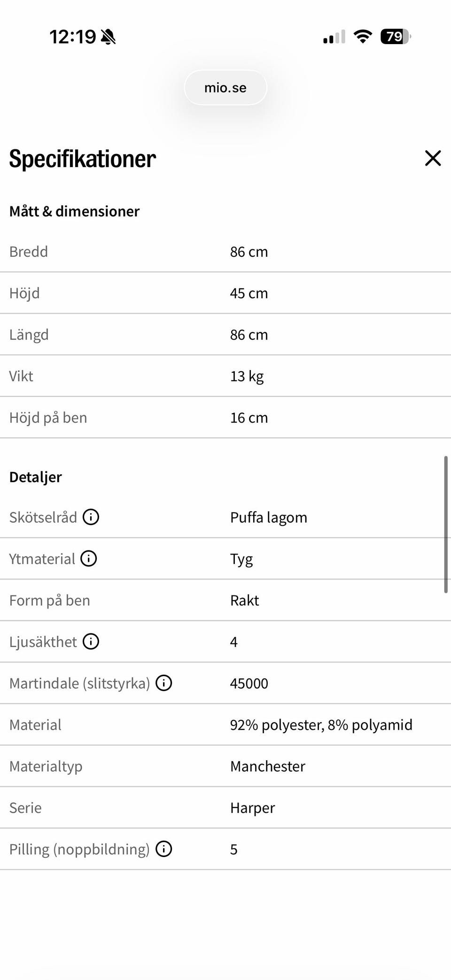Tap the Wi-Fi status icon
The image size is (451, 980).
(x=363, y=36)
